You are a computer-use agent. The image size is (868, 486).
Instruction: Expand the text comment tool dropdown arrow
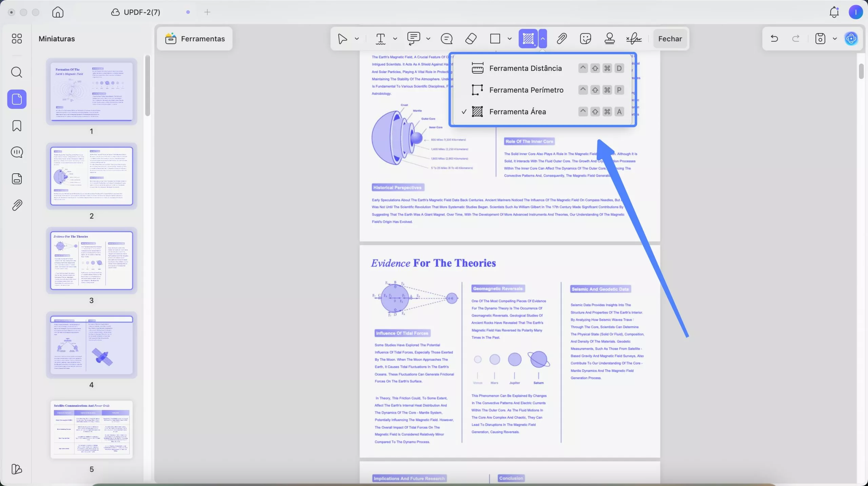coord(395,39)
